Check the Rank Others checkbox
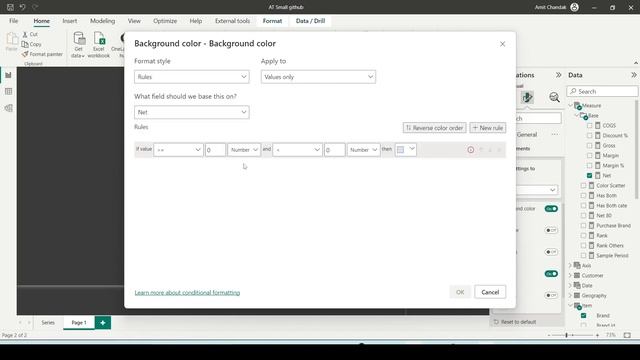This screenshot has height=360, width=640. click(x=583, y=245)
